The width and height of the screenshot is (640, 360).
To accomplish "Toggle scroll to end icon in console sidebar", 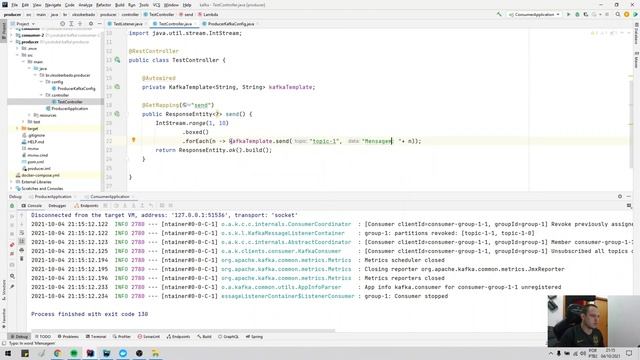I will point(22,241).
